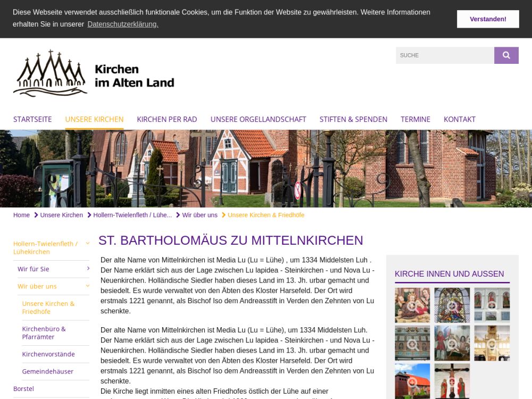The image size is (532, 399).
Task: Click the Kirchen im Alten Land logo
Action: [94, 73]
